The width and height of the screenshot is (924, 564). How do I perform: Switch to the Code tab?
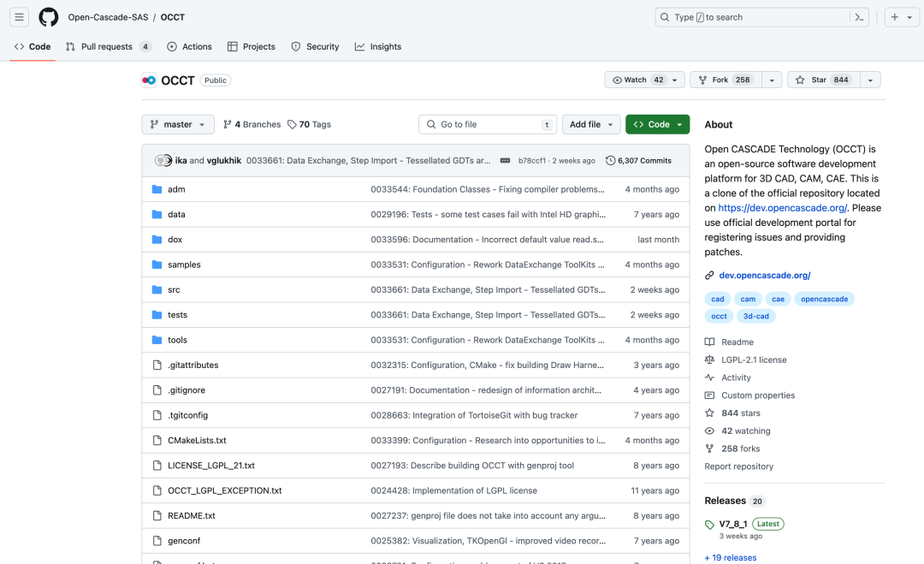(33, 46)
